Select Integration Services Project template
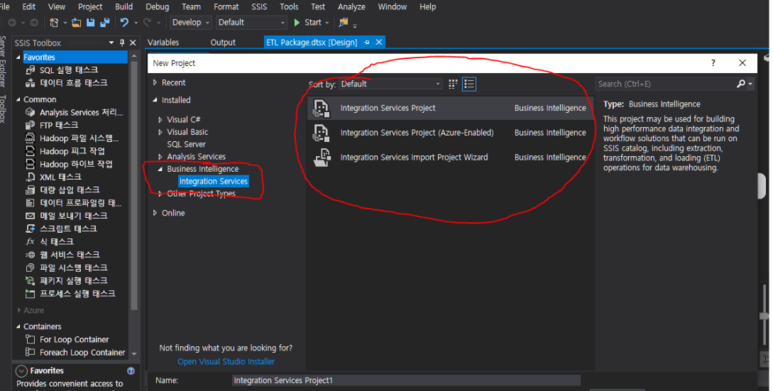This screenshot has height=391, width=773. click(x=451, y=108)
